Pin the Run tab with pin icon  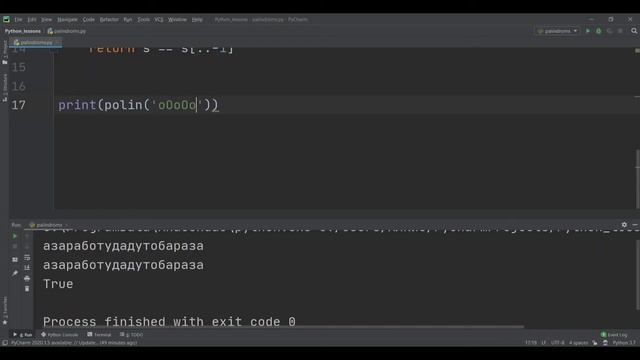[x=15, y=273]
